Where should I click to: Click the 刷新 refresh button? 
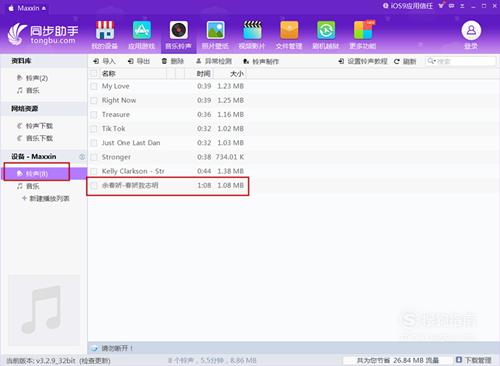click(x=405, y=61)
